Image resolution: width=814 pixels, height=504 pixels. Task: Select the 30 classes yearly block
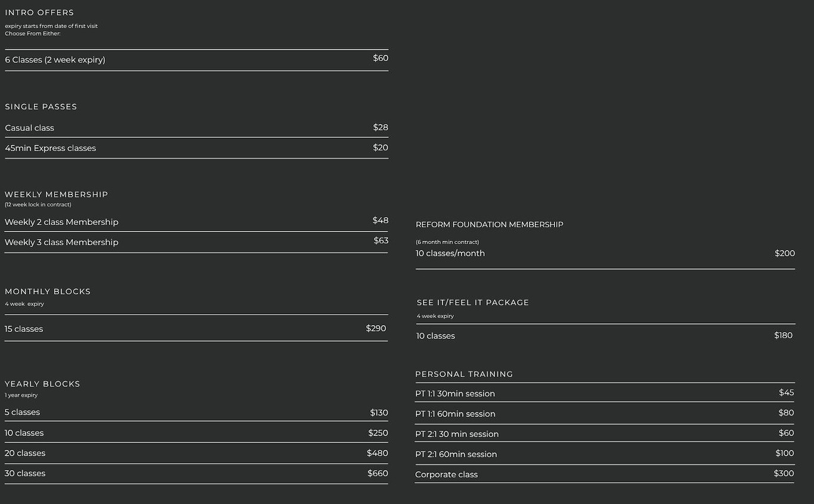[x=197, y=474]
